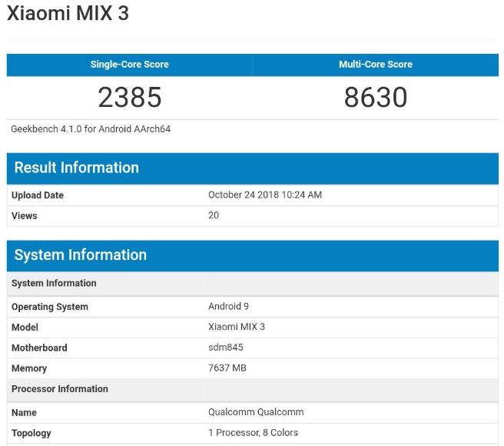The image size is (504, 446).
Task: Select the Motherboard label
Action: click(x=39, y=348)
